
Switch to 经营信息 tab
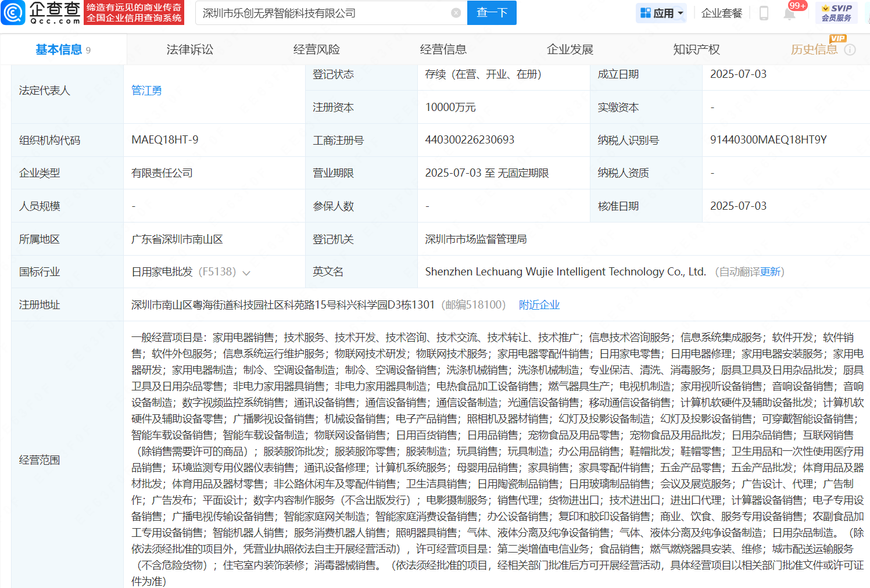443,50
